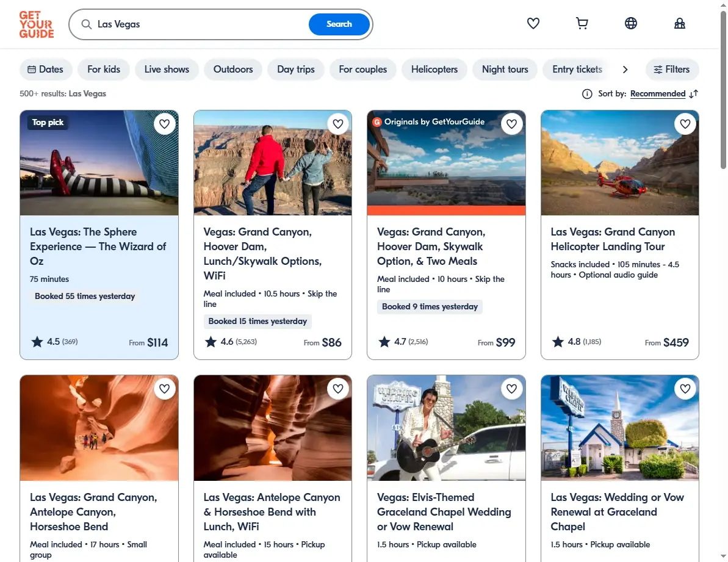This screenshot has width=728, height=562.
Task: Click the Top pick badge
Action: (x=48, y=123)
